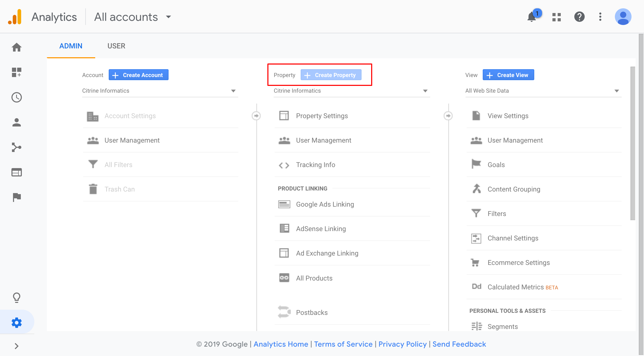Viewport: 644px width, 356px height.
Task: Open the Google apps grid
Action: point(557,17)
